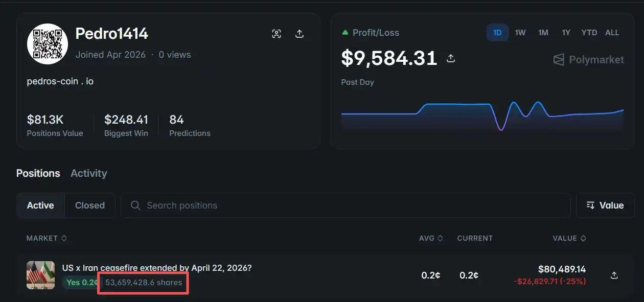
Task: Switch chart to 1W timeframe
Action: (520, 33)
